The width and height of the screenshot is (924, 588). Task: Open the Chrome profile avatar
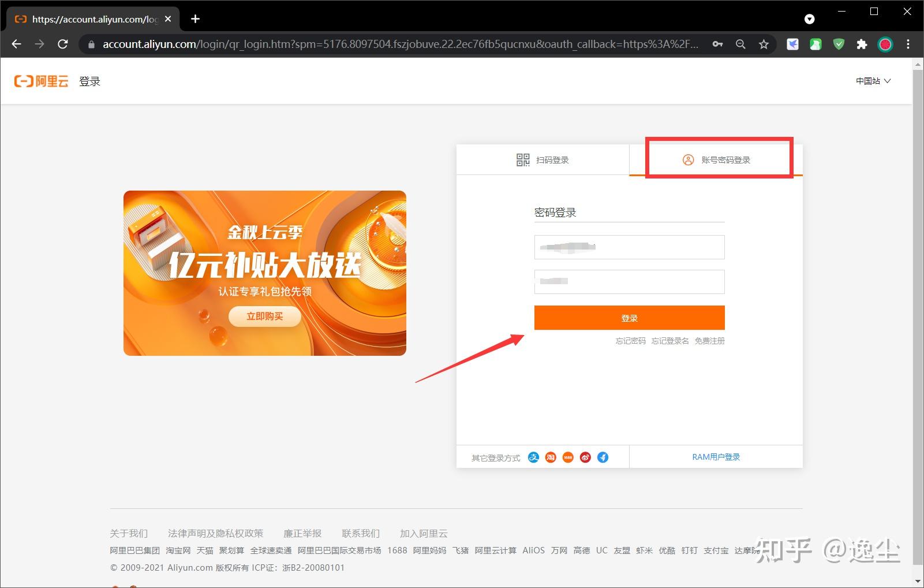coord(885,44)
